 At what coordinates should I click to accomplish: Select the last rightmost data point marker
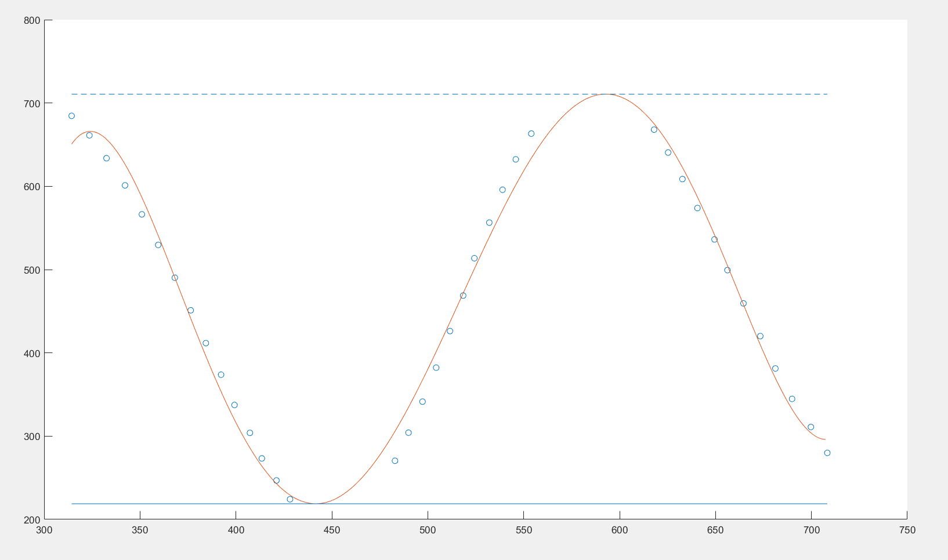827,453
